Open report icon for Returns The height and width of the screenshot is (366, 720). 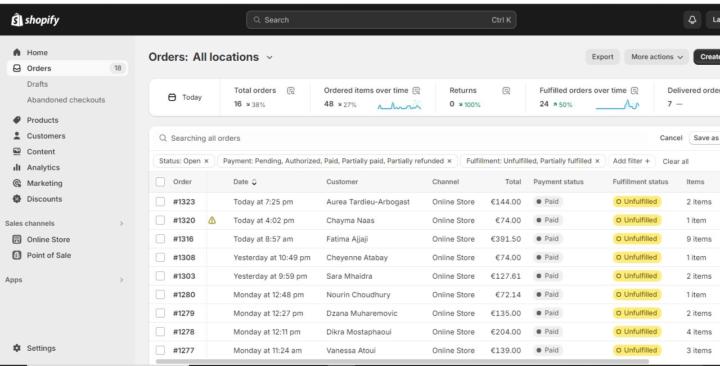tap(506, 90)
